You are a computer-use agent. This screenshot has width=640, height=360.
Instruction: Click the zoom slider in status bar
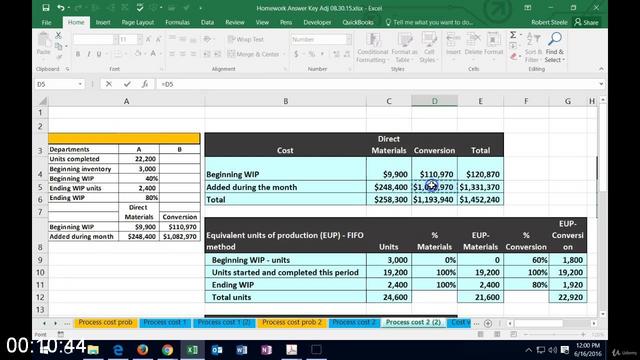coord(554,334)
